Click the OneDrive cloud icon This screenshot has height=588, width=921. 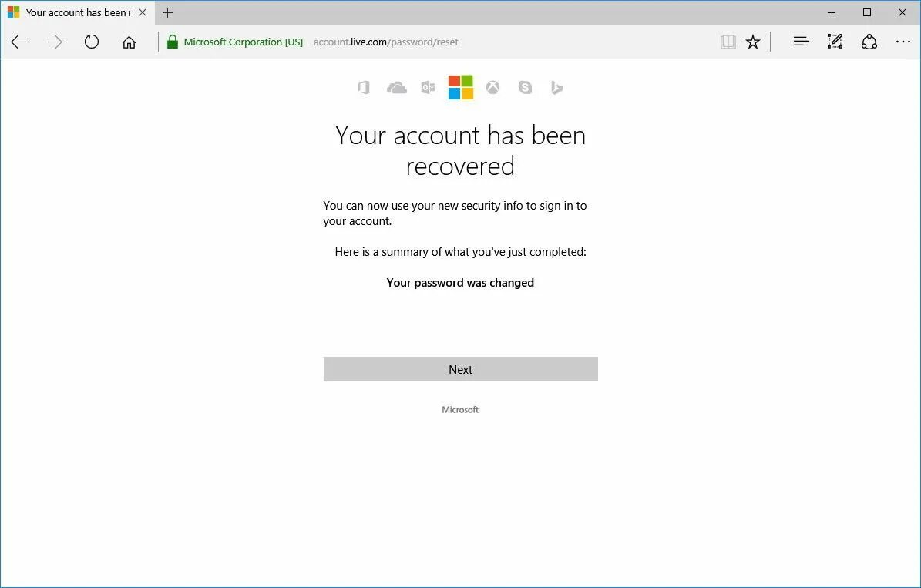[396, 88]
